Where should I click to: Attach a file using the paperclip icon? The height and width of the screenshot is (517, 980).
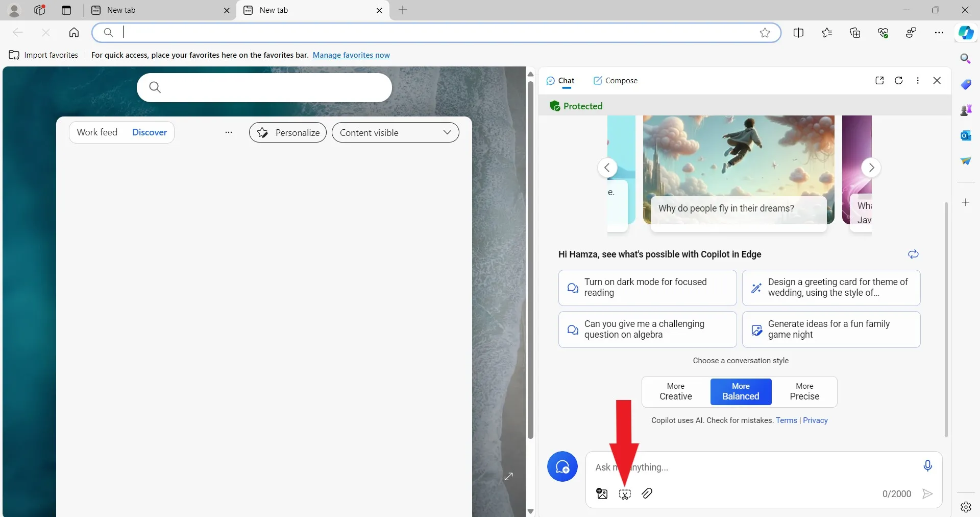647,494
